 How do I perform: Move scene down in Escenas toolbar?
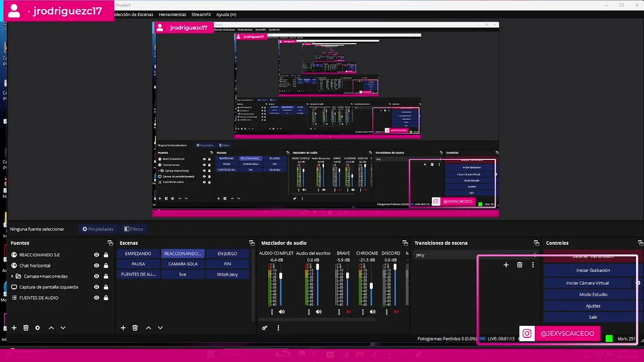(x=160, y=328)
